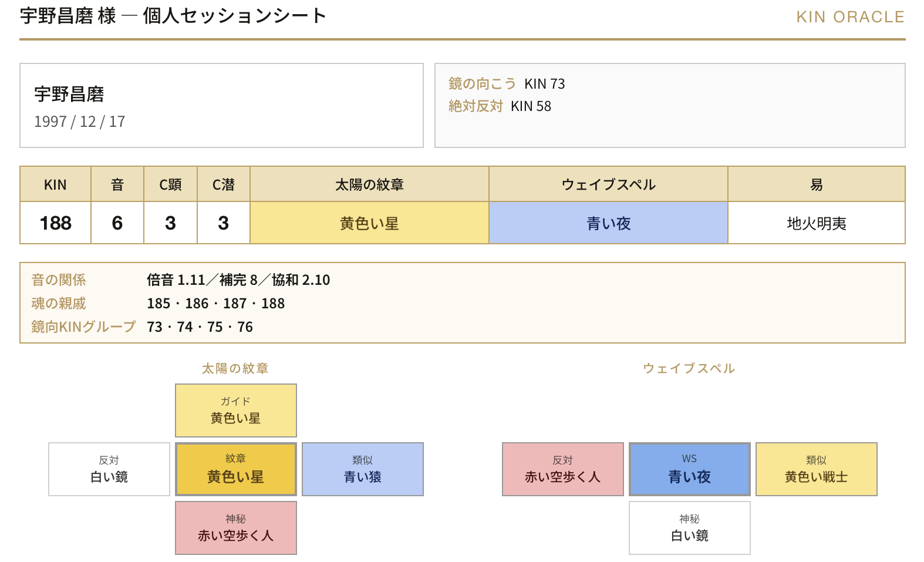Click the C潜 column header
This screenshot has width=924, height=562.
[224, 184]
